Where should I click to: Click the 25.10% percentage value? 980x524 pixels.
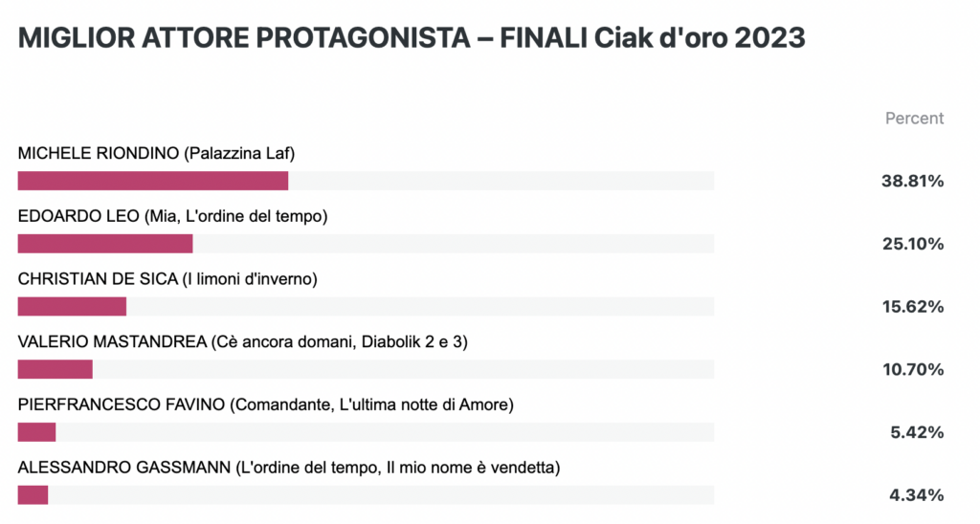click(913, 244)
